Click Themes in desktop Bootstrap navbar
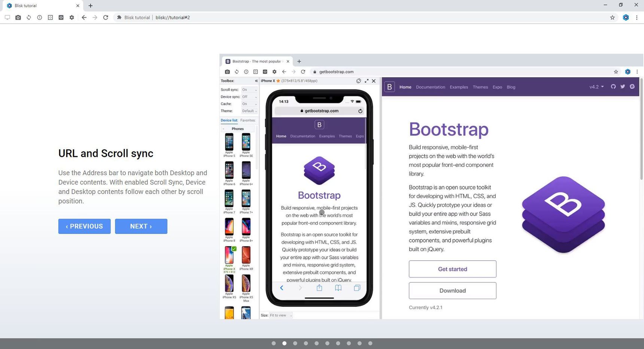Image resolution: width=644 pixels, height=349 pixels. pyautogui.click(x=480, y=87)
